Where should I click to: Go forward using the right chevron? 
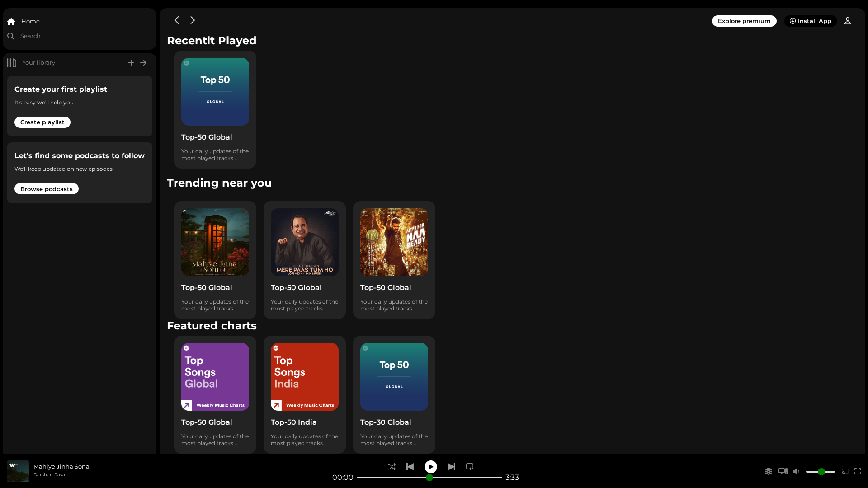(193, 20)
